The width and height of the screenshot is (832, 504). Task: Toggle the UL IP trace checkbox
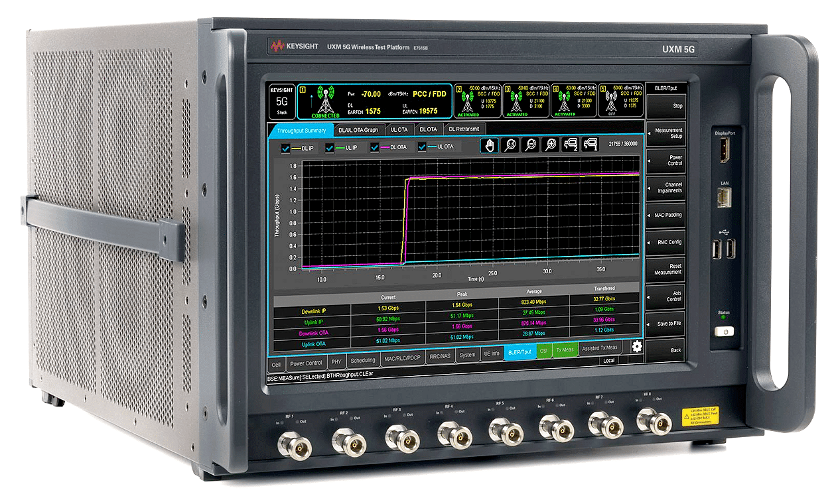point(330,148)
